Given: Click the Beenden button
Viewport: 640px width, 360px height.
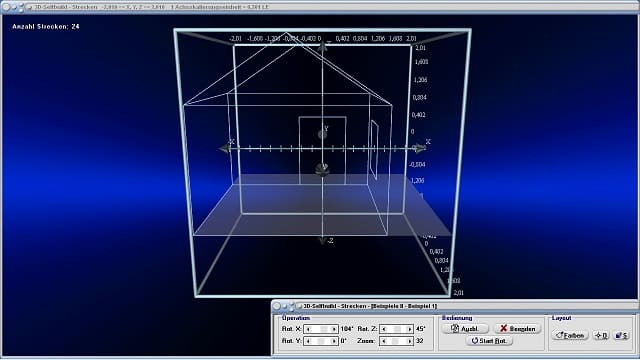Looking at the screenshot, I should point(517,329).
